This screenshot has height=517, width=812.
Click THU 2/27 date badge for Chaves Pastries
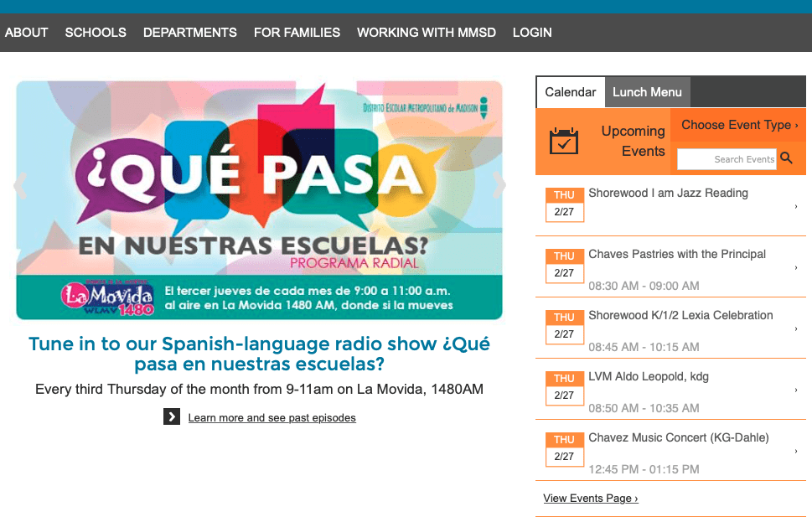coord(565,266)
